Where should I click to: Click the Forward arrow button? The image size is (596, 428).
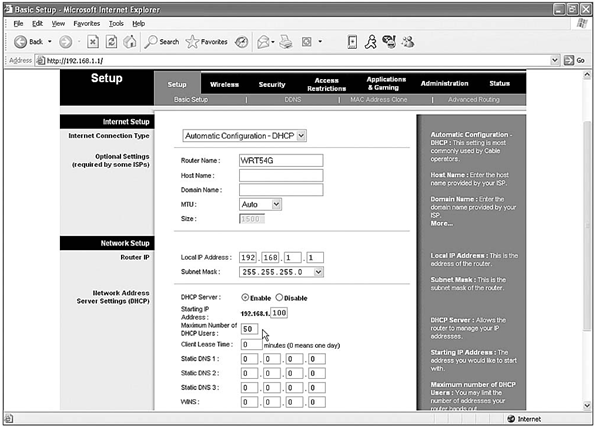(65, 42)
